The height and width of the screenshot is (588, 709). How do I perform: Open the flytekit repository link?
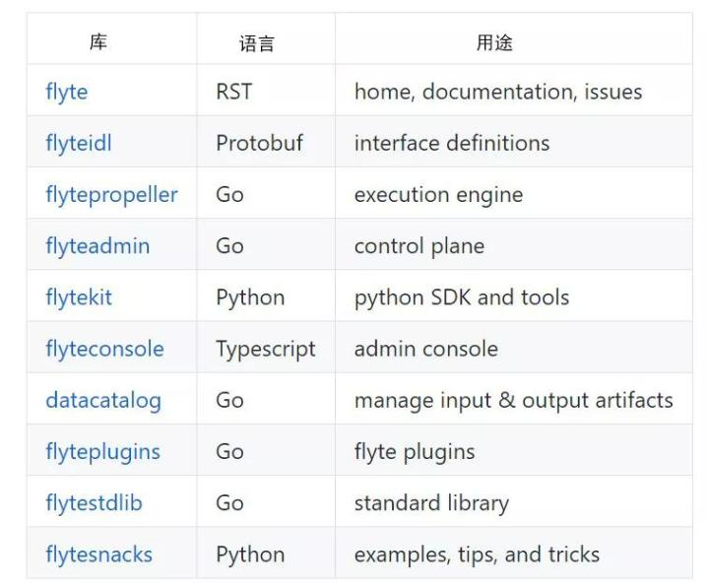pyautogui.click(x=79, y=298)
